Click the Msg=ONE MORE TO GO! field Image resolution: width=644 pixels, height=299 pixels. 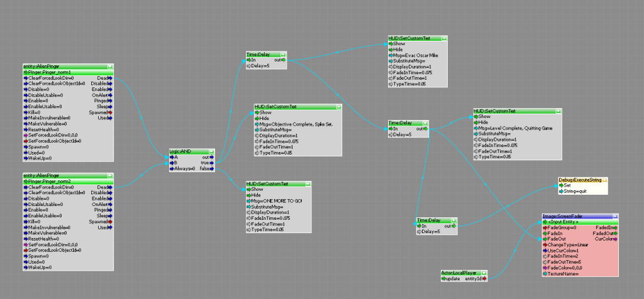point(277,200)
